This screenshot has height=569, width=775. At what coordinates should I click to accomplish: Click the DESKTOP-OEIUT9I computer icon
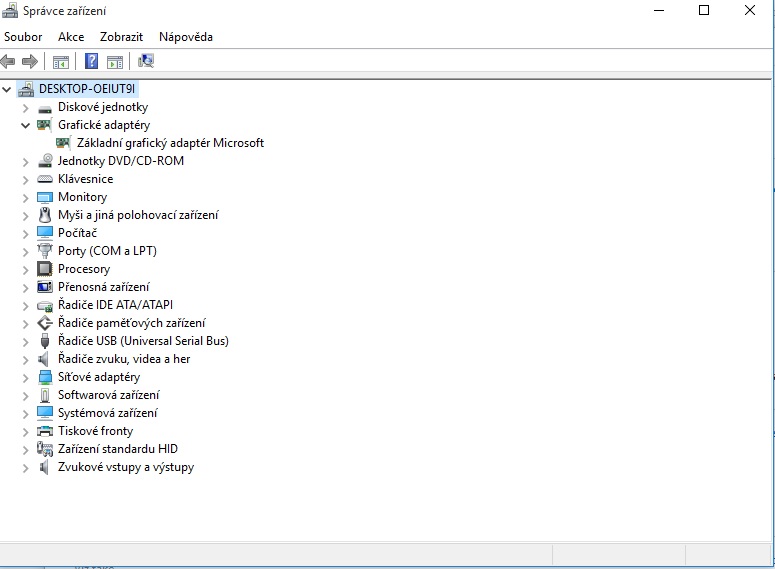point(26,89)
